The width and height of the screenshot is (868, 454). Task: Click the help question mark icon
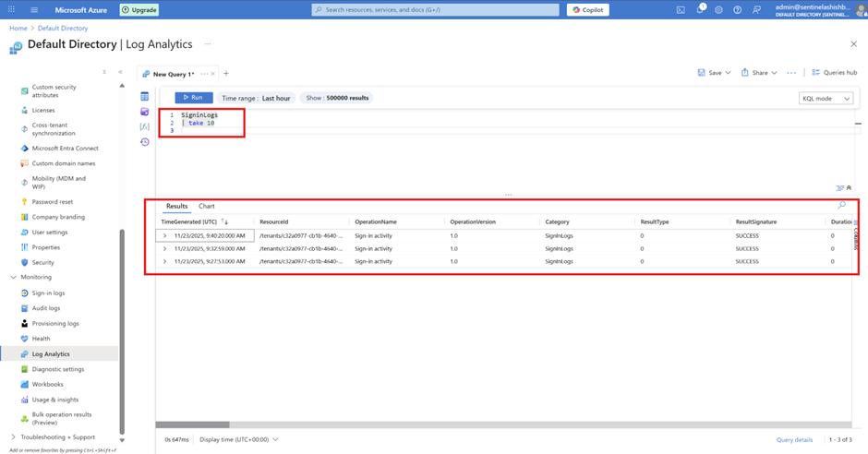point(737,10)
